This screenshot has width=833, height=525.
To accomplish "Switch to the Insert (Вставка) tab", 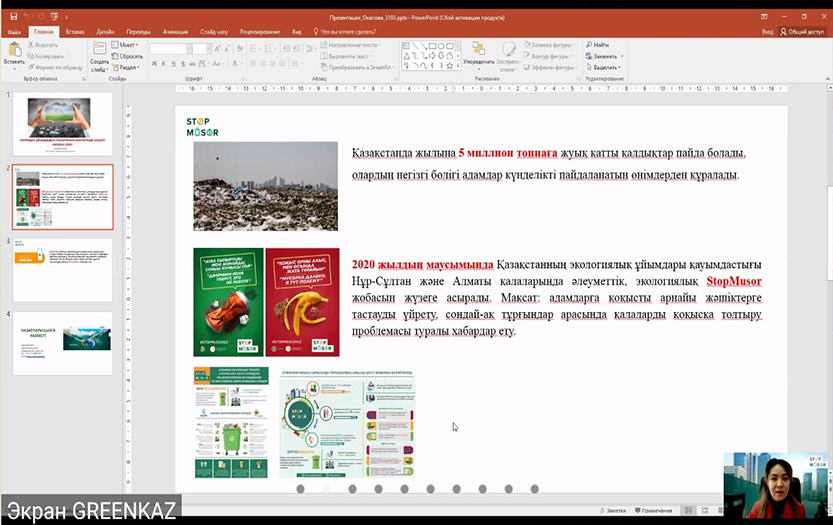I will 76,32.
